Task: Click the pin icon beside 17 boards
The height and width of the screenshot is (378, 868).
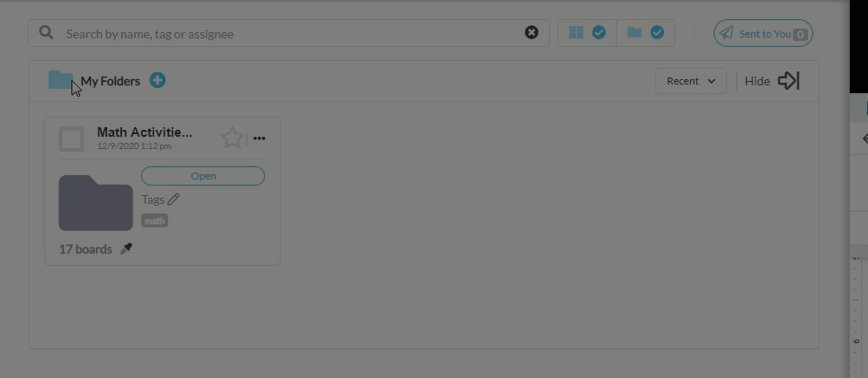Action: coord(126,249)
